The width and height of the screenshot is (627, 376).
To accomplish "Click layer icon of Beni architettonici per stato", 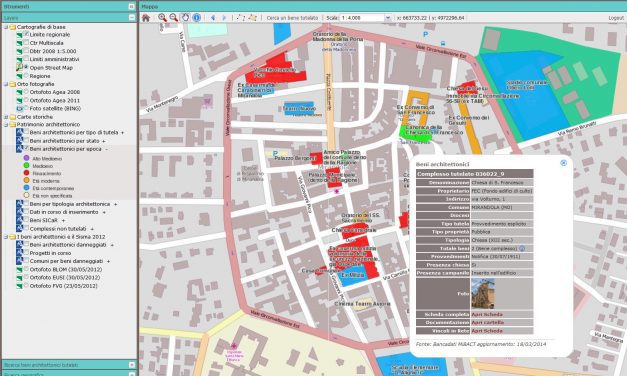I will 19,141.
